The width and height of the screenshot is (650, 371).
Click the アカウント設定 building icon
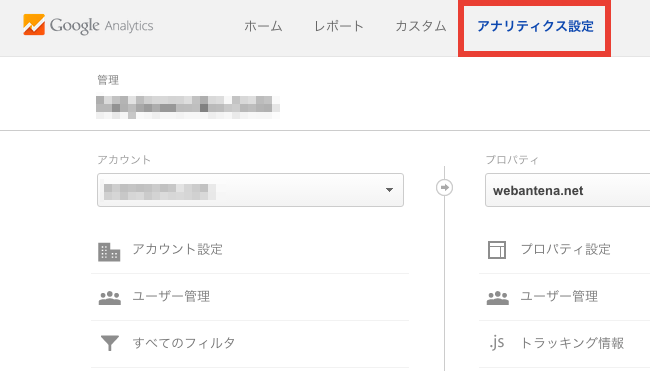(109, 252)
